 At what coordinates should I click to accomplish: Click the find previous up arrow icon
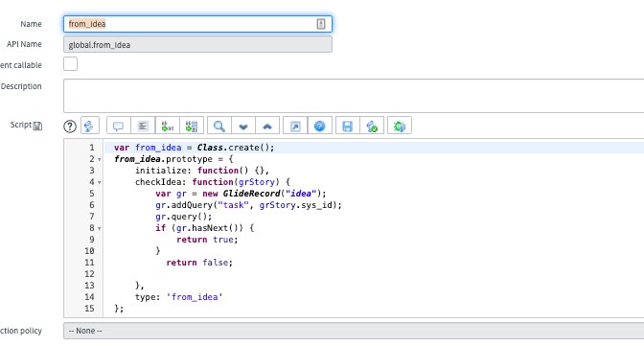point(267,126)
